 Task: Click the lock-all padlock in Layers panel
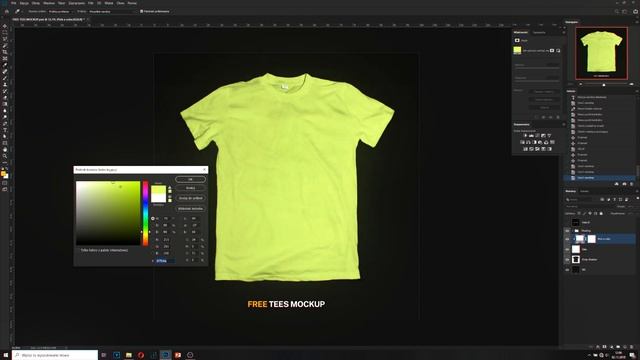click(x=601, y=213)
